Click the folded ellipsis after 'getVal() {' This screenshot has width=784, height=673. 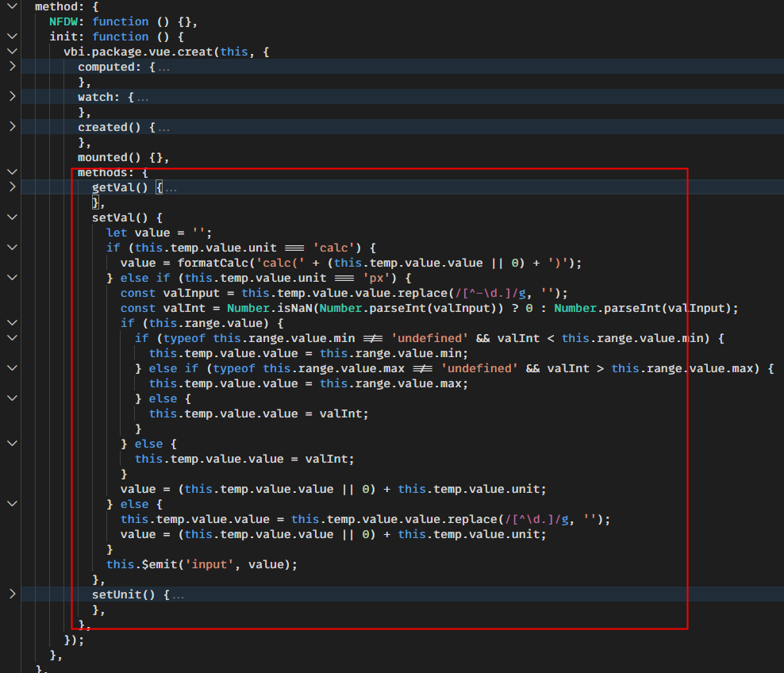coord(171,189)
